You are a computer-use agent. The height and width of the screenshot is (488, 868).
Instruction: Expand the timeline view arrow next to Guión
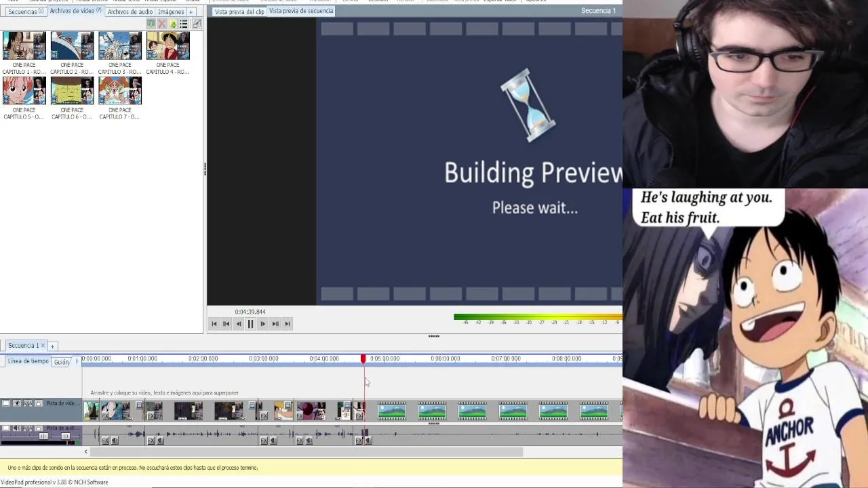77,361
